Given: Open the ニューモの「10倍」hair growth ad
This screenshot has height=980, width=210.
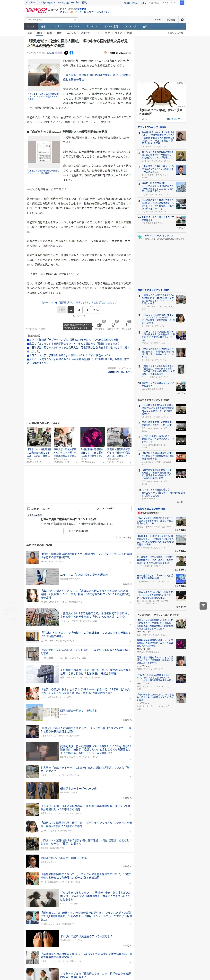Looking at the screenshot, I should tap(84, 575).
